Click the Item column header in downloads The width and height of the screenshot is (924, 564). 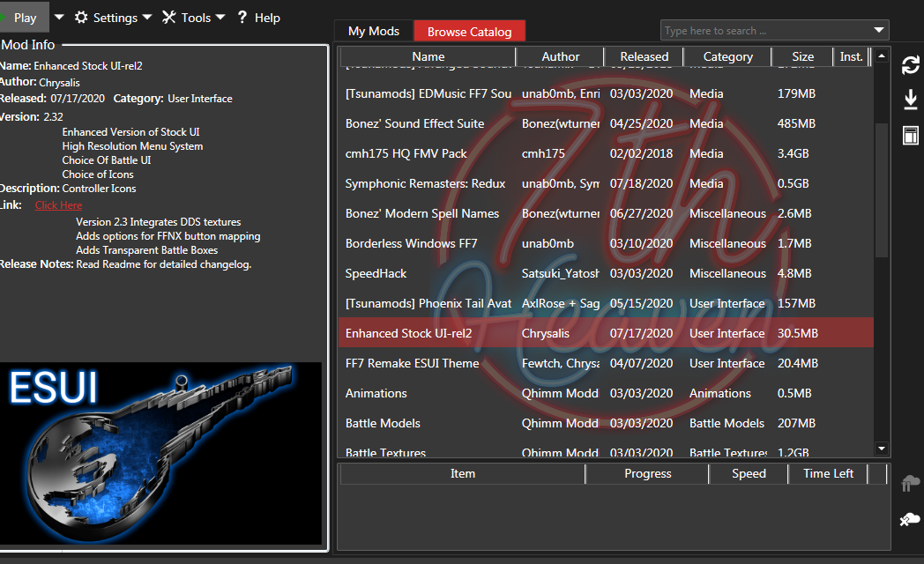coord(463,473)
